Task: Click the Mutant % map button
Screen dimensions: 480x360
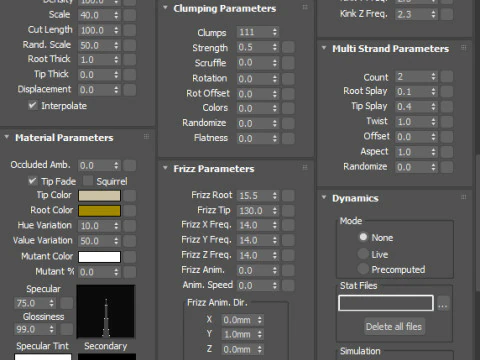Action: (x=130, y=272)
